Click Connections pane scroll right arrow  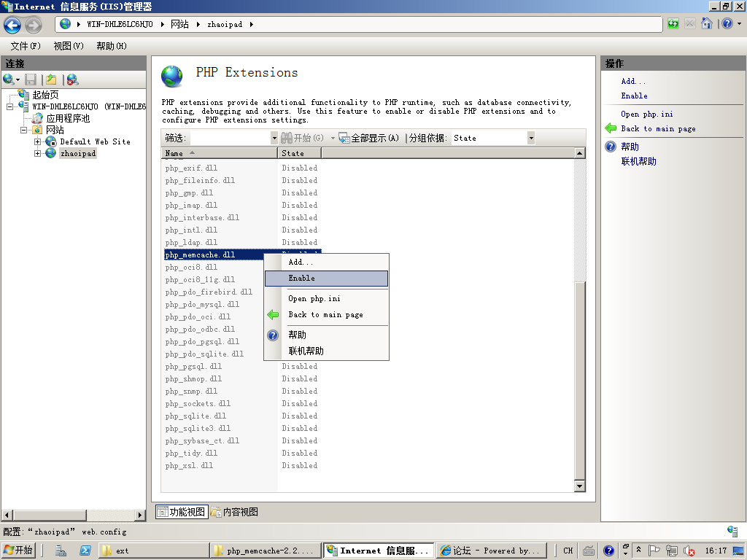(x=140, y=515)
